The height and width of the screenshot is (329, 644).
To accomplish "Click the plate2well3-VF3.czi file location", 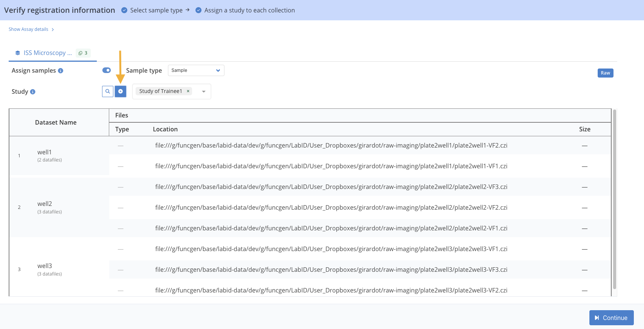I will (331, 270).
